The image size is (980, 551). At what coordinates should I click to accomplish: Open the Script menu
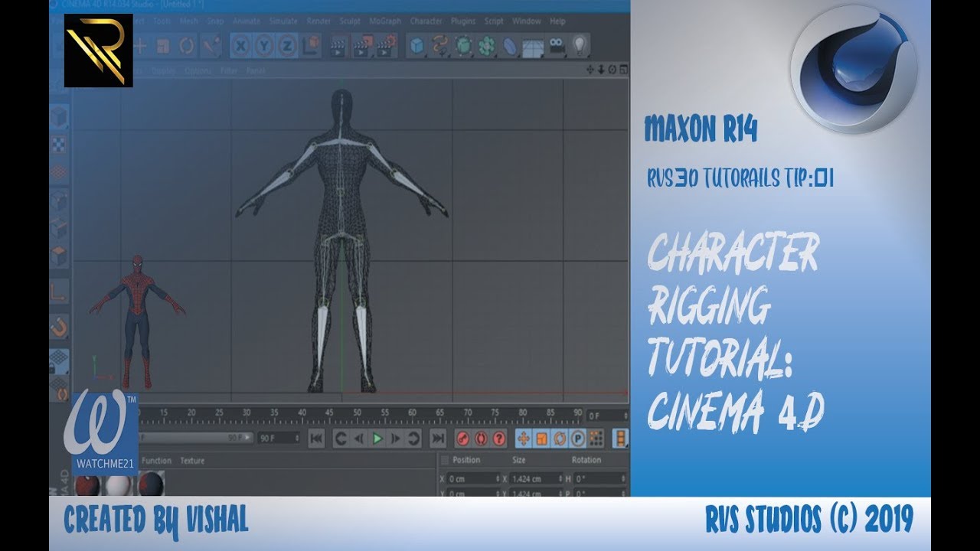click(x=494, y=21)
